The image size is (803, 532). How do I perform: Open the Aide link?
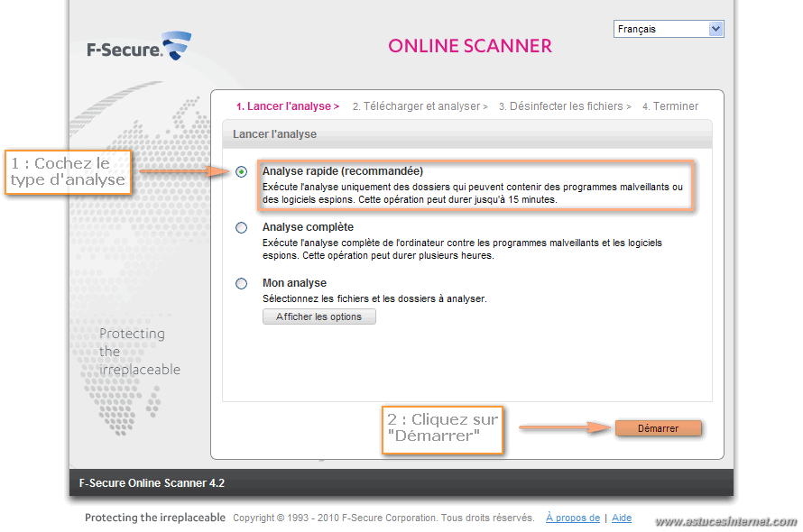pos(622,518)
